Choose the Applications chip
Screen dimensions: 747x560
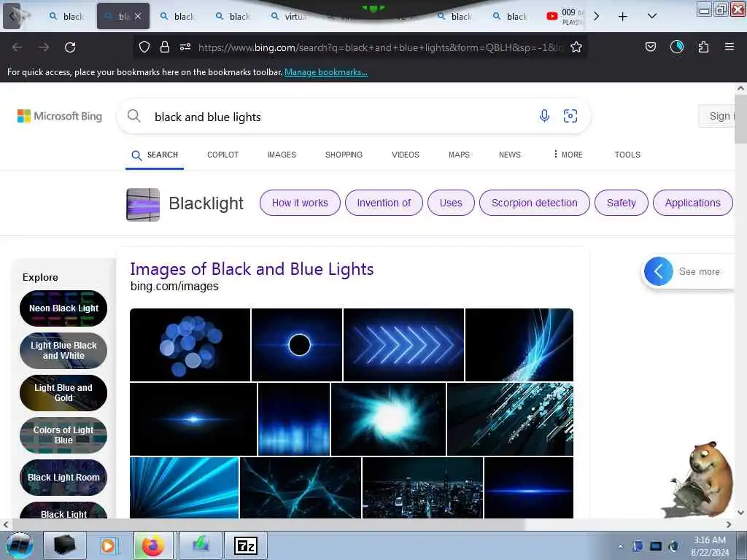click(693, 203)
